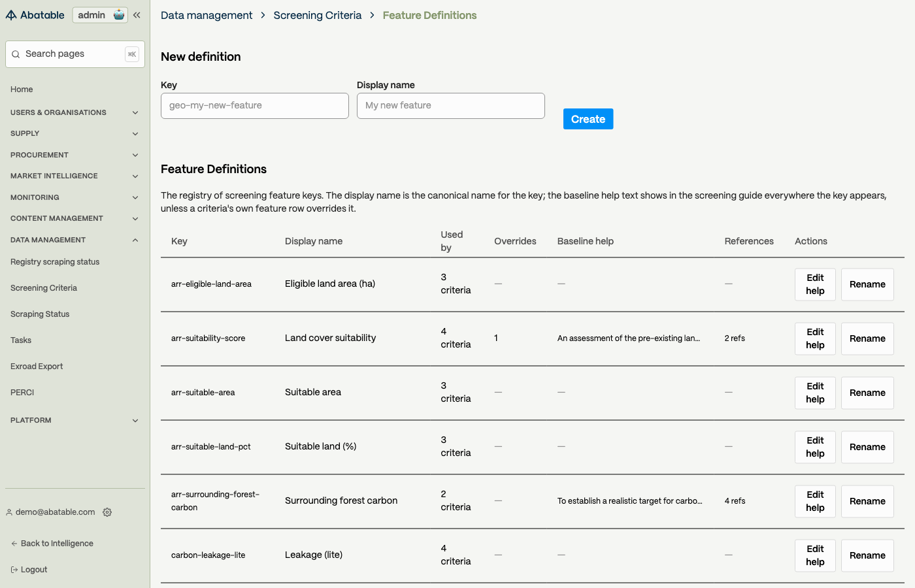This screenshot has width=915, height=588.
Task: Rename the arr-eligible-land-area feature
Action: 867,284
